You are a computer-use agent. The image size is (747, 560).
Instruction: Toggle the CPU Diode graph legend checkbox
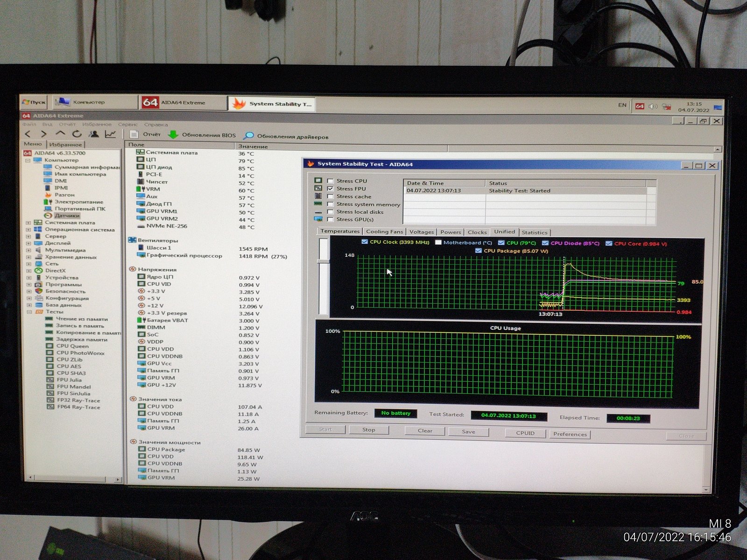(x=545, y=243)
